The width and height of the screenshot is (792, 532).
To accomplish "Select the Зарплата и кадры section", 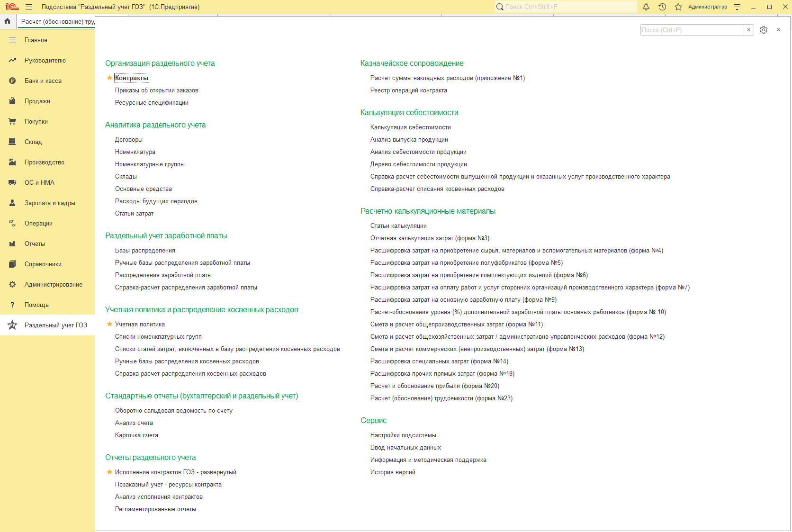I will 50,203.
